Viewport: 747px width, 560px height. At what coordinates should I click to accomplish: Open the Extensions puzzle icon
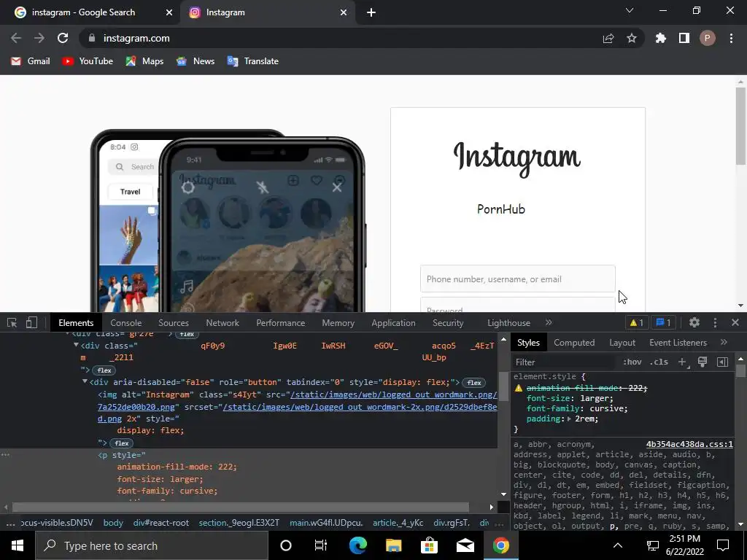pyautogui.click(x=661, y=38)
